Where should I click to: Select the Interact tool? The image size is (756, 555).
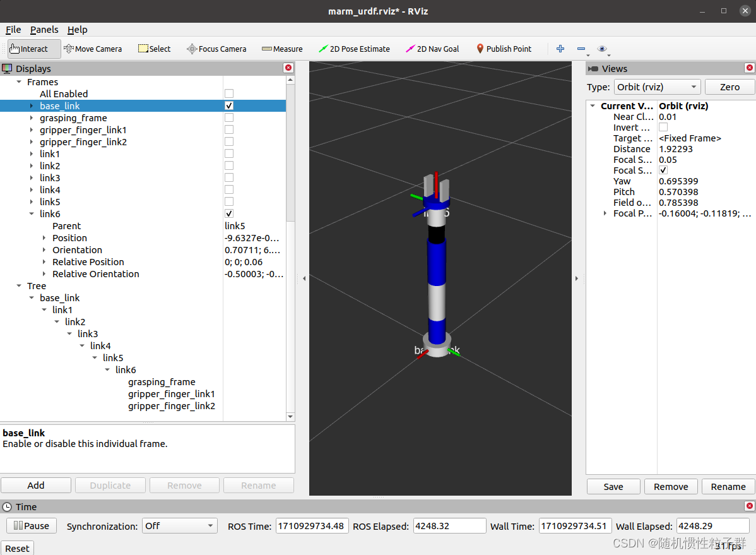click(x=34, y=49)
